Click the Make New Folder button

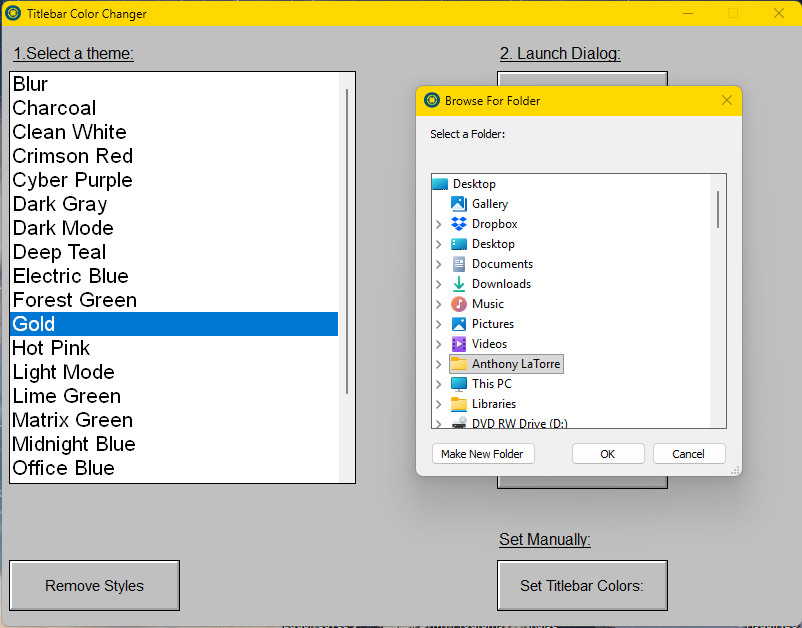tap(483, 454)
